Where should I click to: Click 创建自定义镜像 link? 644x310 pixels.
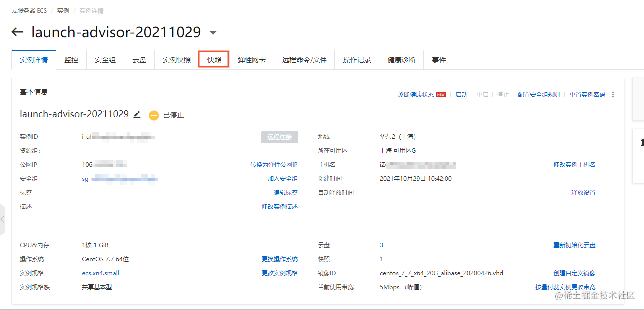coord(574,273)
